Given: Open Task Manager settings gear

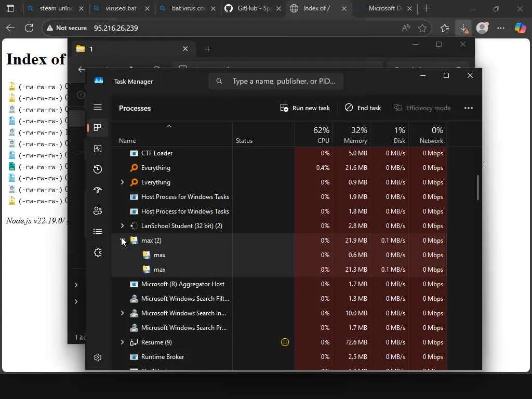Looking at the screenshot, I should pos(98,357).
